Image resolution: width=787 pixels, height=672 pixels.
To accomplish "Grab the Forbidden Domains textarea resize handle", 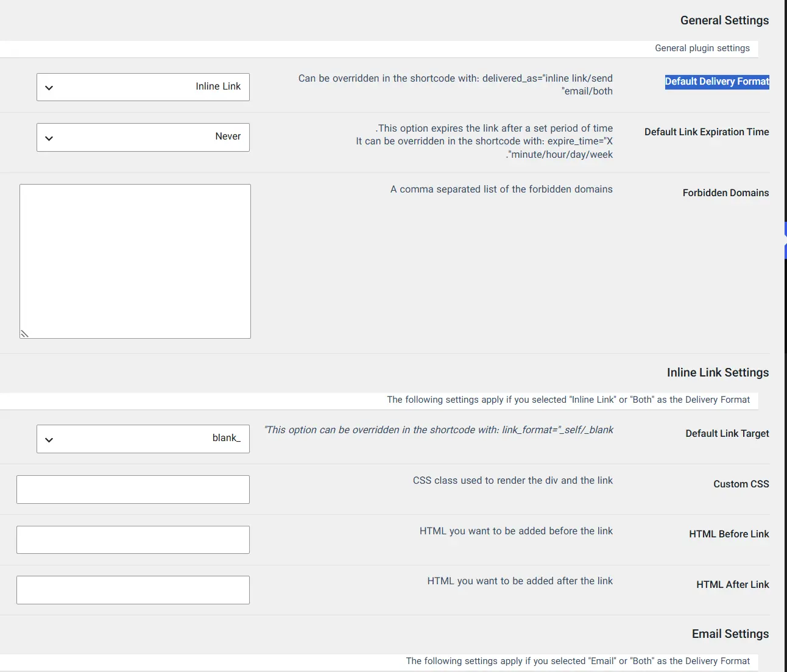I will (24, 334).
